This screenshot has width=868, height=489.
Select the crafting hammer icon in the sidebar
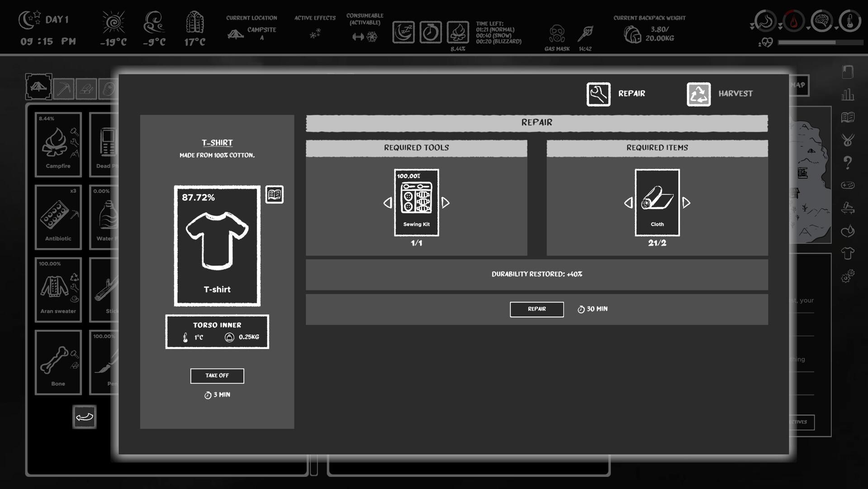(x=848, y=208)
